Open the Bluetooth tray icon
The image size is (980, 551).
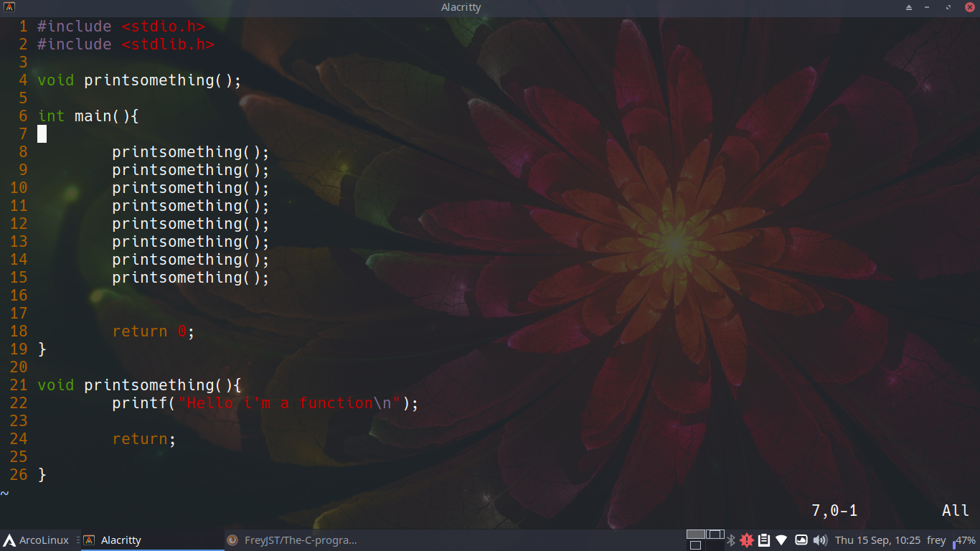(x=731, y=540)
